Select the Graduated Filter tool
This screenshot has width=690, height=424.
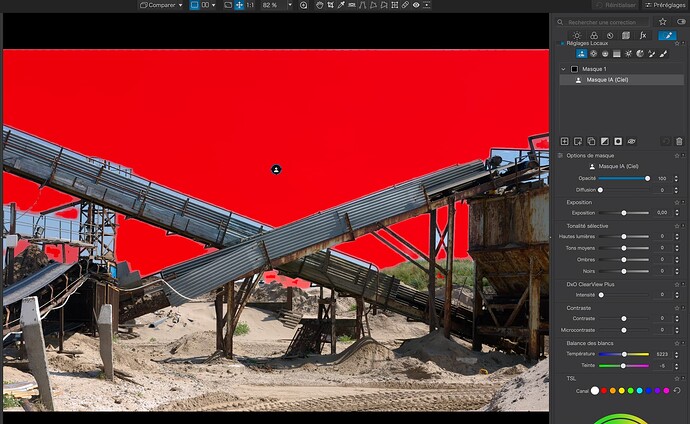pos(617,54)
